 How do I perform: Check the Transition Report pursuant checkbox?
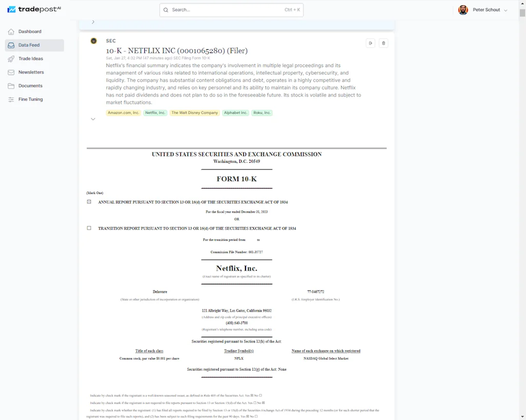pyautogui.click(x=89, y=228)
